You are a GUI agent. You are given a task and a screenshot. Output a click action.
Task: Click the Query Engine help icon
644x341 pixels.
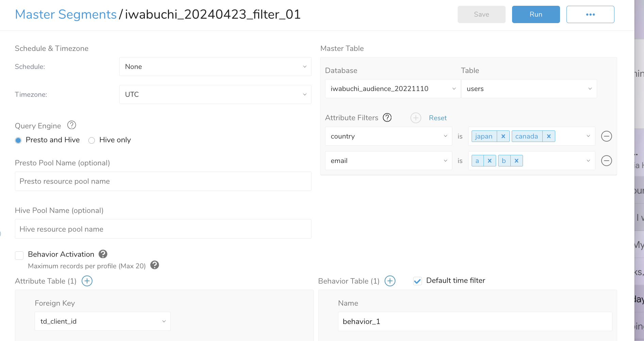[x=71, y=125]
